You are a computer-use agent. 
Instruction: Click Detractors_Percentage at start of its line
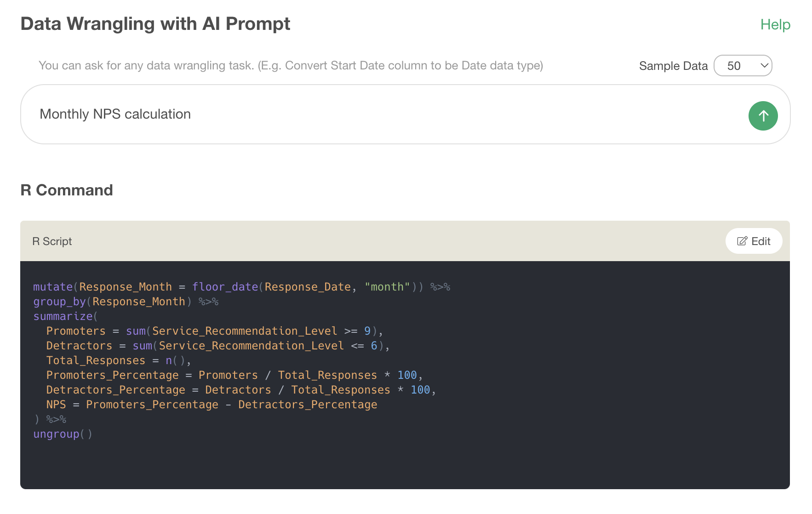tap(115, 390)
